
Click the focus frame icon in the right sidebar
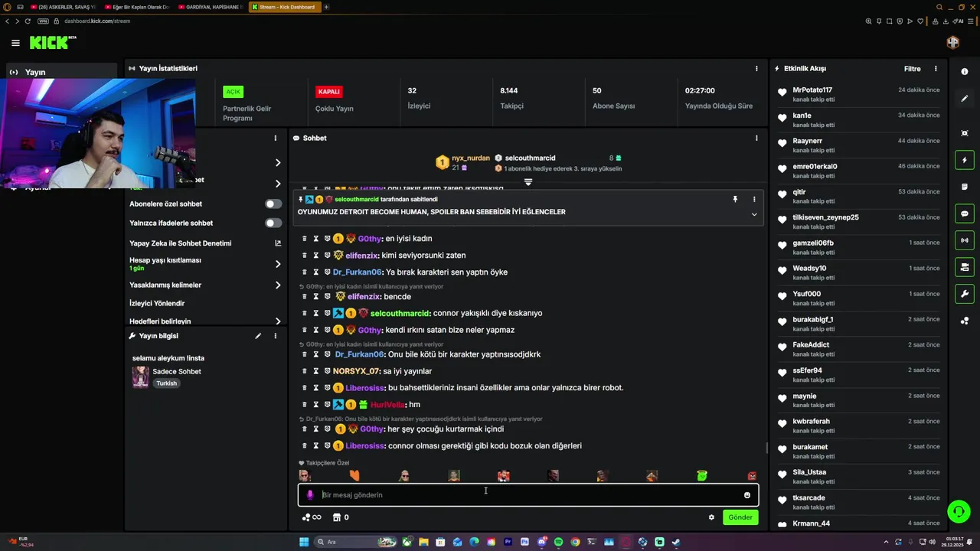pos(965,133)
